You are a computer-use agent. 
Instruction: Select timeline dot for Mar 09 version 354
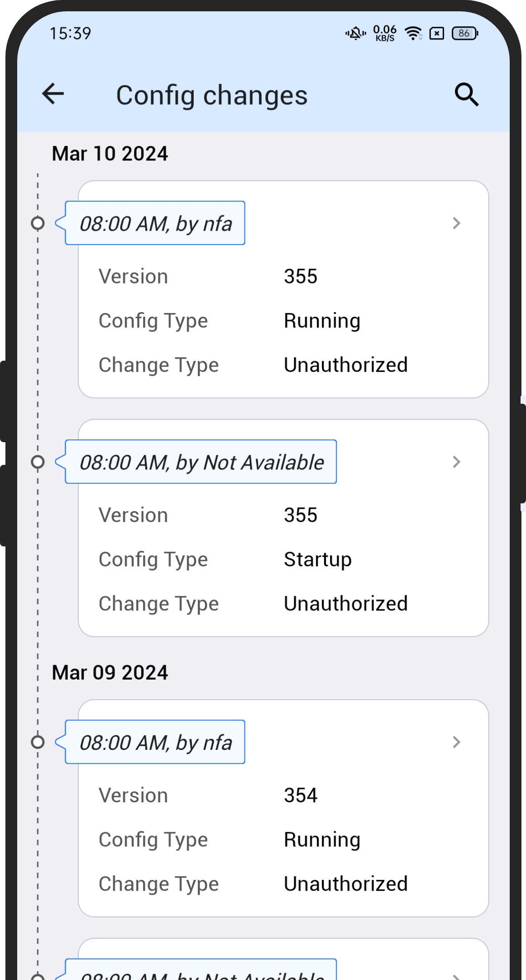(x=38, y=742)
